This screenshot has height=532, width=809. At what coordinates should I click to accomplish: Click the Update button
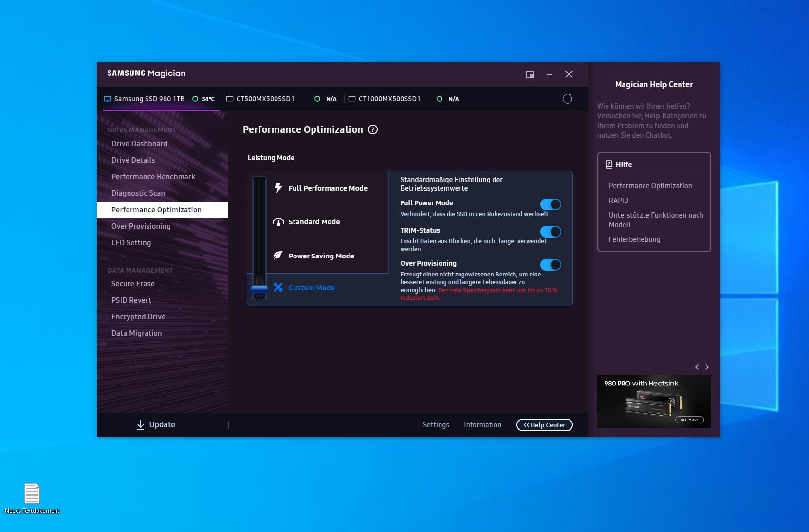point(156,425)
